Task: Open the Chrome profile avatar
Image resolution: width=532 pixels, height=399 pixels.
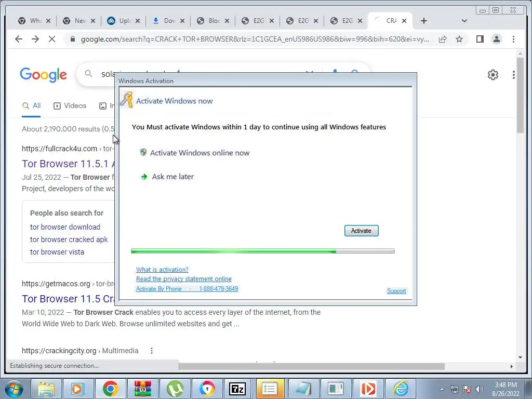Action: [x=496, y=39]
